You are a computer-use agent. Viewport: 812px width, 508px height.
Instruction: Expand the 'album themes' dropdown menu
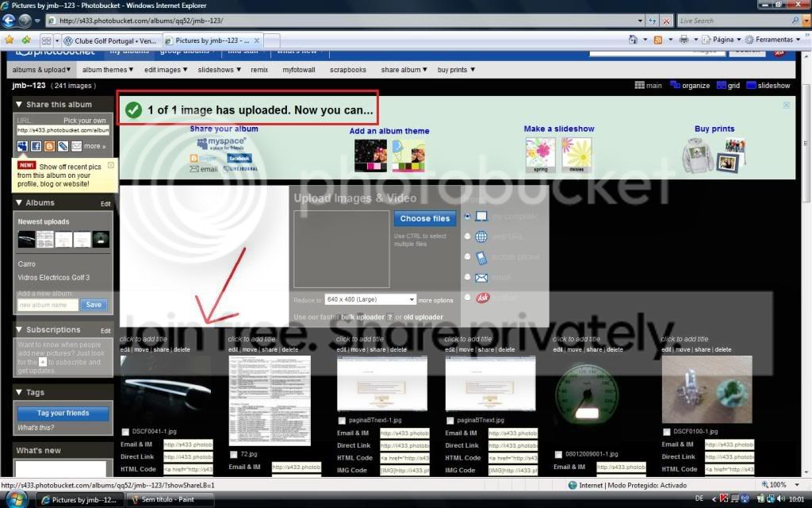(108, 70)
